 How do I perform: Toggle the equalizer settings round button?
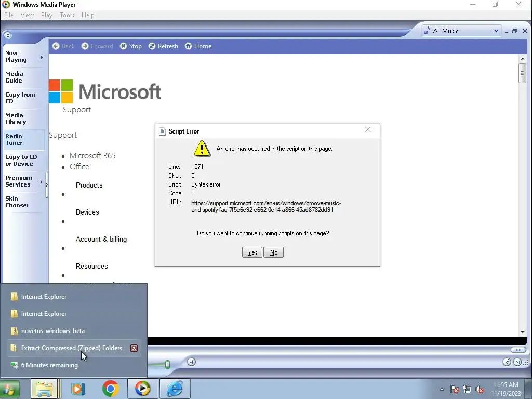(191, 362)
